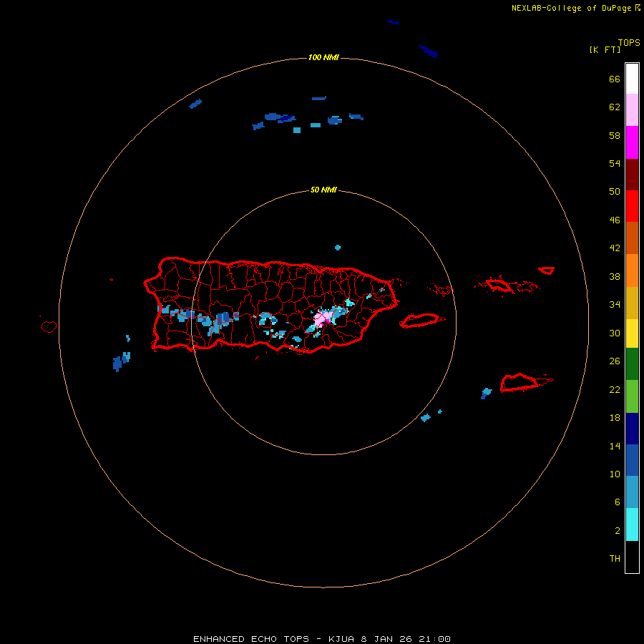Click the cyan legend swatch
Viewport: 644px width, 644px height.
tap(632, 525)
